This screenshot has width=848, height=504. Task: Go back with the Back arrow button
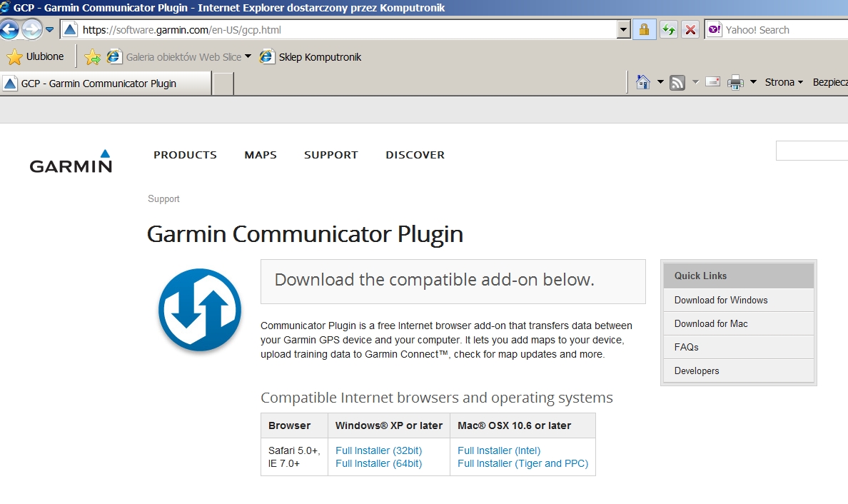9,29
